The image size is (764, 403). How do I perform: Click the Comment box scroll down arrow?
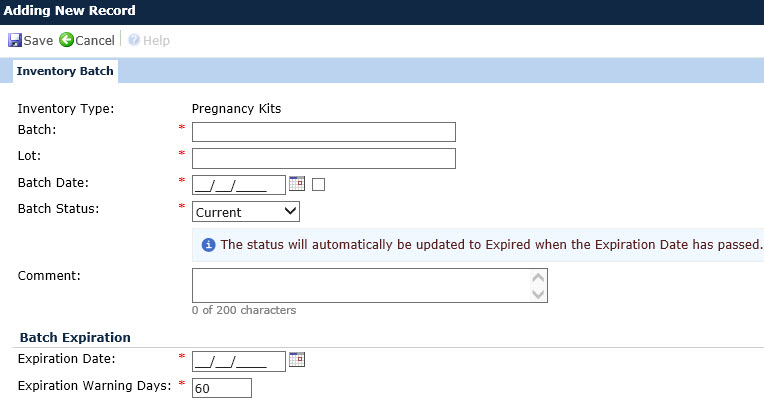[x=539, y=294]
